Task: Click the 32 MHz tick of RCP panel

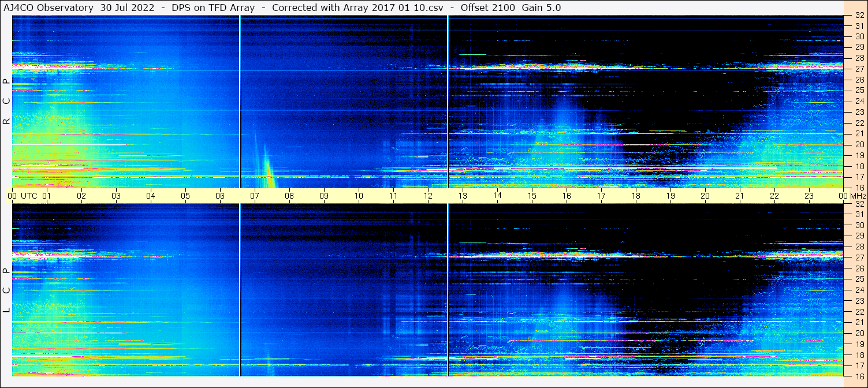Action: pos(859,16)
